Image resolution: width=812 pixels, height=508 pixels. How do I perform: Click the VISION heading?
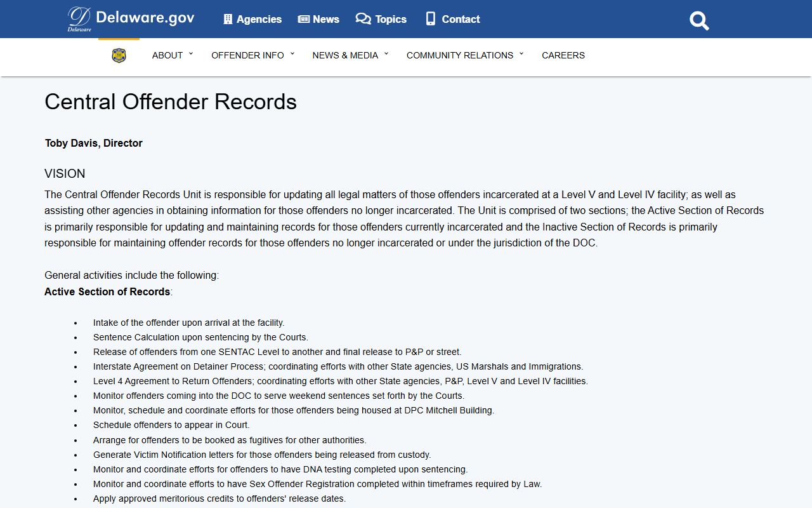pyautogui.click(x=65, y=174)
